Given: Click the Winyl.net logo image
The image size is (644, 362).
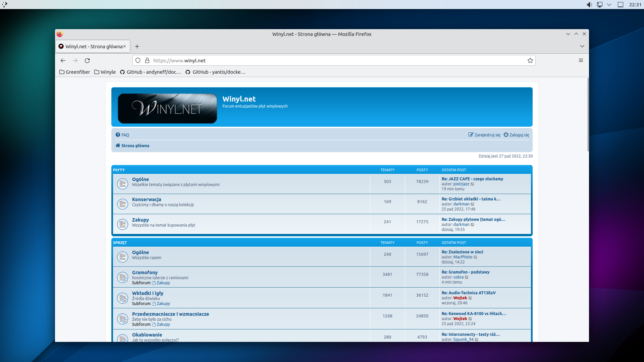Looking at the screenshot, I should point(167,108).
